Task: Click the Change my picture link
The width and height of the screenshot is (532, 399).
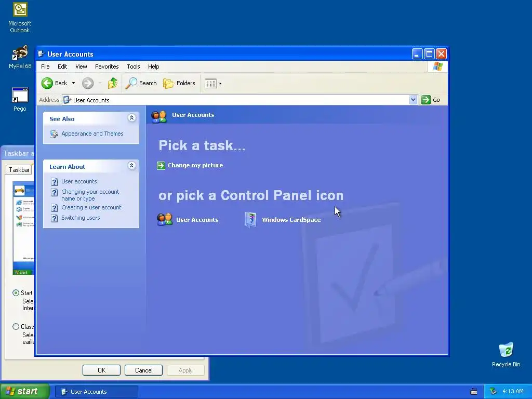Action: point(195,165)
